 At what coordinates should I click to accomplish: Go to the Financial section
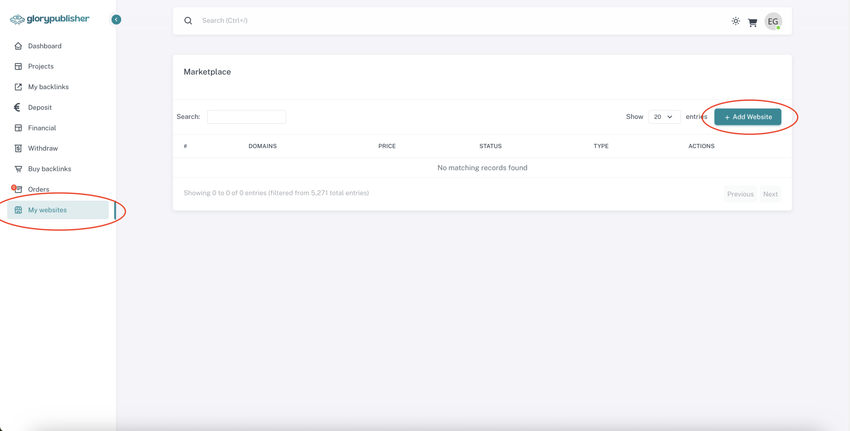42,128
